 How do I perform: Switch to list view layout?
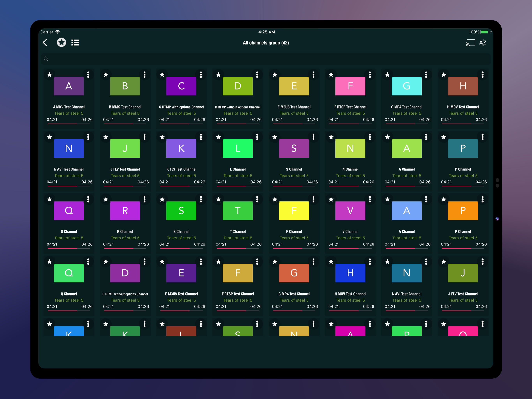tap(75, 43)
